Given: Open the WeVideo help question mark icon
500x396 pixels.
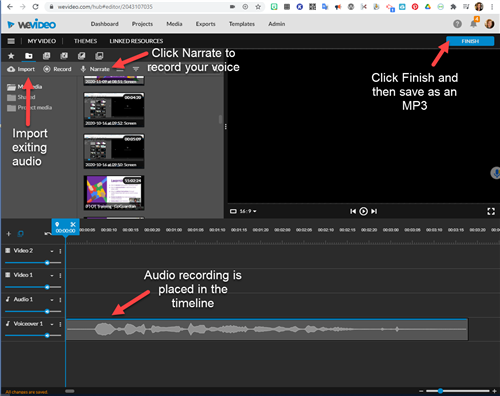Looking at the screenshot, I should [x=457, y=24].
